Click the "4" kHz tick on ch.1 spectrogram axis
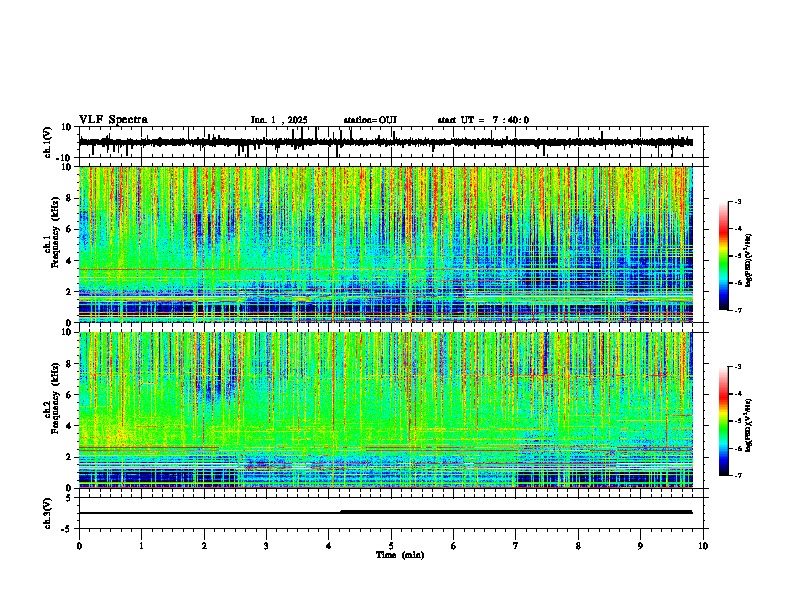This screenshot has width=792, height=612. [70, 261]
